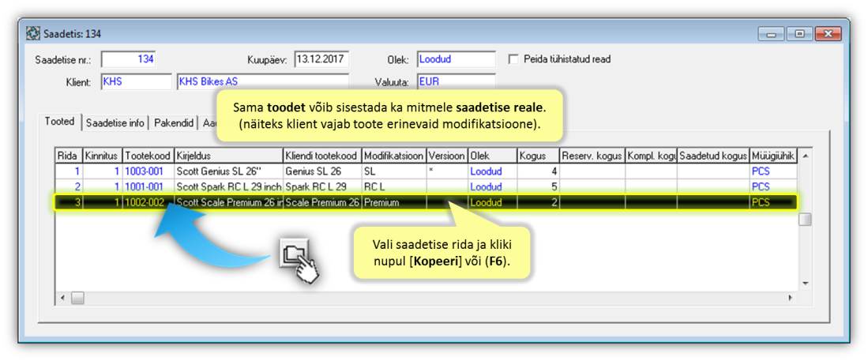Sort by Tootekood column header
This screenshot has height=361, width=868.
coord(148,156)
